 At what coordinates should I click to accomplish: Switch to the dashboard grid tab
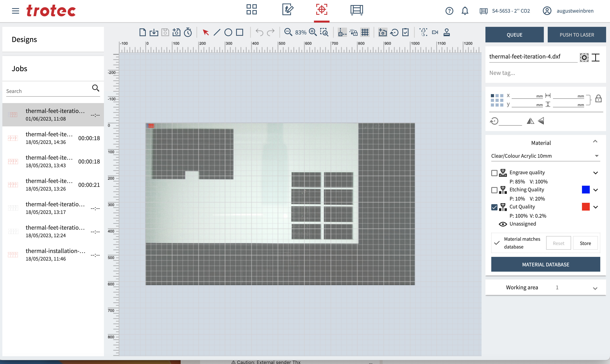(252, 10)
